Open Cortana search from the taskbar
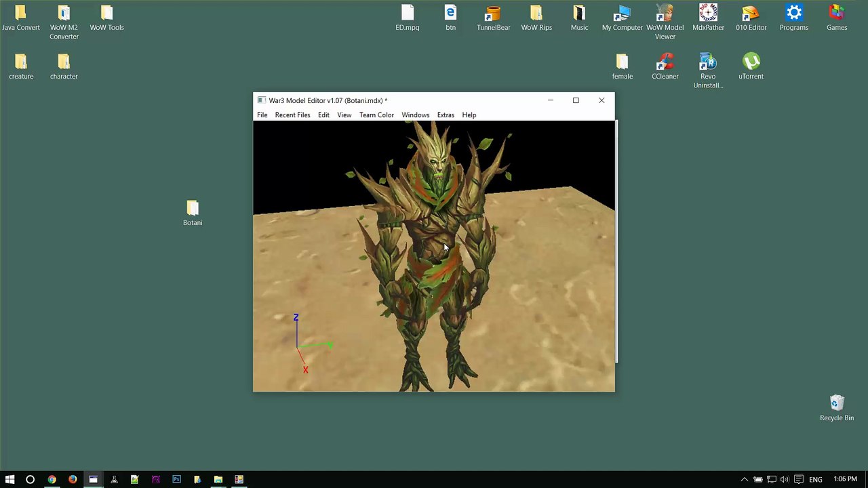The width and height of the screenshot is (868, 488). 30,479
